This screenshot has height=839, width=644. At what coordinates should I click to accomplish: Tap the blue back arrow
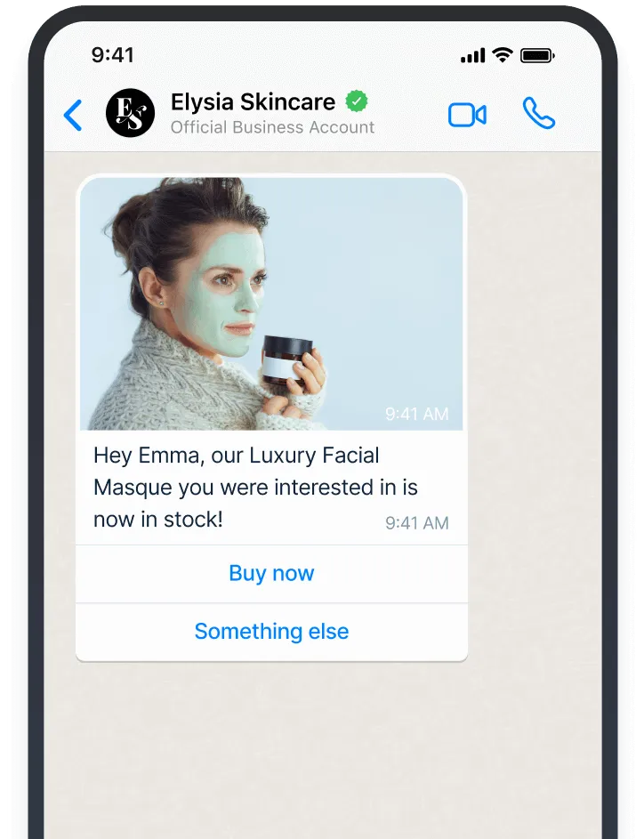pos(73,115)
